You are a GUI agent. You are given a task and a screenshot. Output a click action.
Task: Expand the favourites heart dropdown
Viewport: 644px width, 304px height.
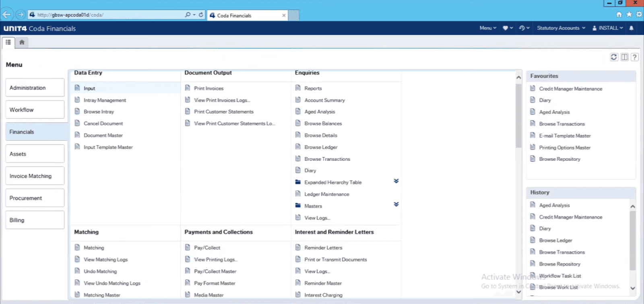(x=508, y=28)
